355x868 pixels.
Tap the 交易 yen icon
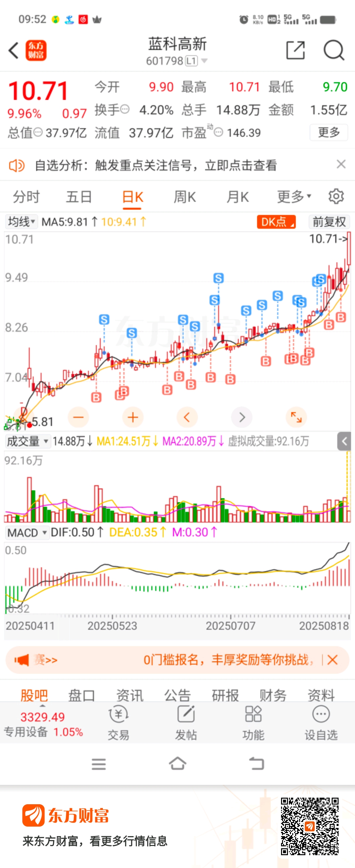118,714
